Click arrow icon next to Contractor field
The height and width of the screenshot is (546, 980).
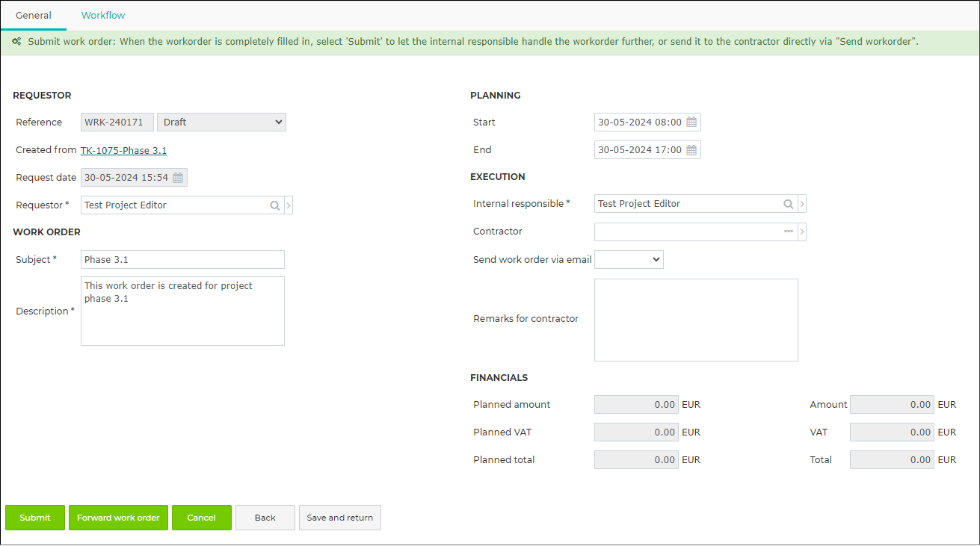[x=802, y=232]
